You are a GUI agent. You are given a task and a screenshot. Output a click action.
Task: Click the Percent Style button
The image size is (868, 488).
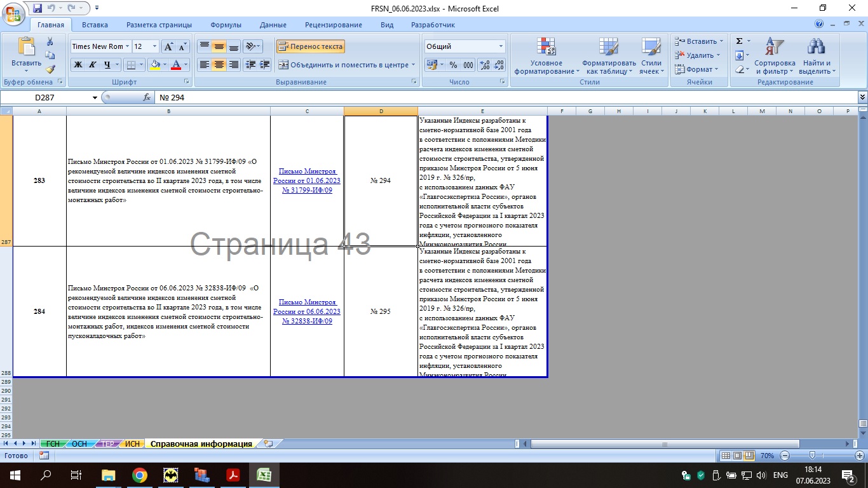[453, 65]
